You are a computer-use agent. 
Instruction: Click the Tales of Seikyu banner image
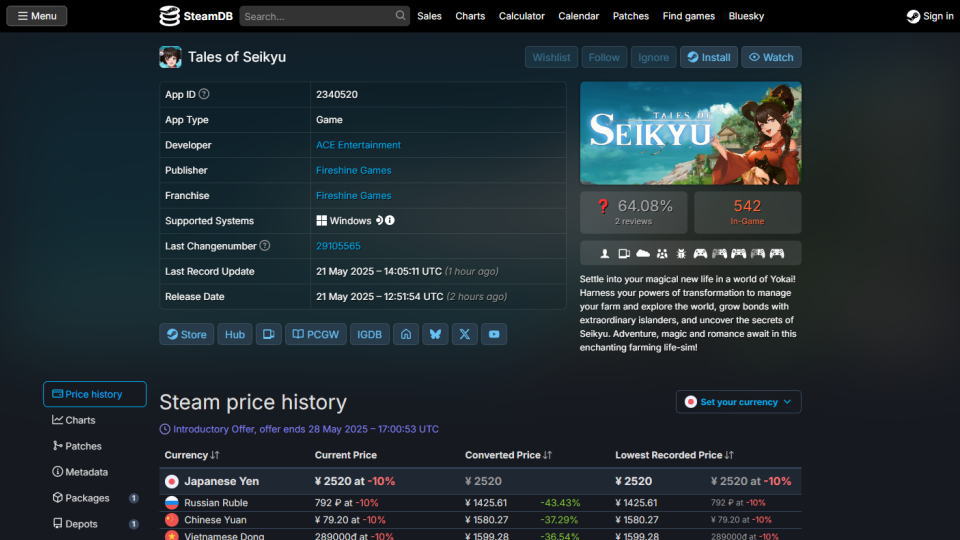[x=690, y=133]
